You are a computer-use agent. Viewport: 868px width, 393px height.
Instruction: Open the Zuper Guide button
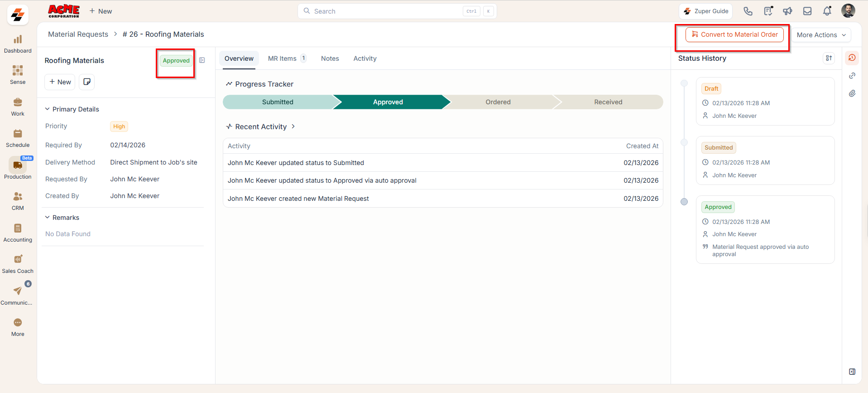pos(706,11)
